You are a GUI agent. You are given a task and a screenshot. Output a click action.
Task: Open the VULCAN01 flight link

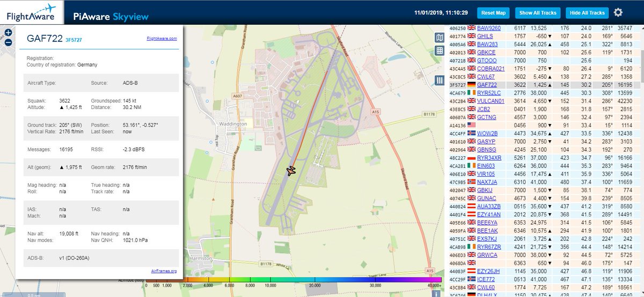(x=491, y=100)
